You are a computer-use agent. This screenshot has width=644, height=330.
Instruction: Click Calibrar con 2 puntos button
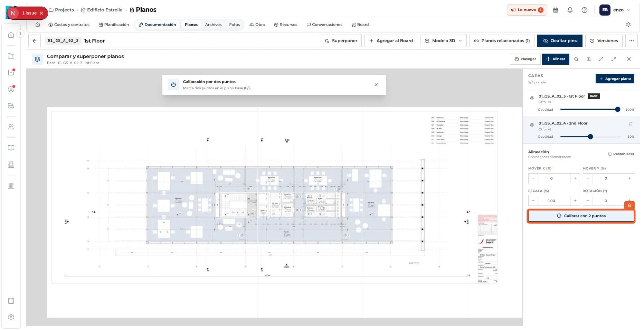coord(581,216)
